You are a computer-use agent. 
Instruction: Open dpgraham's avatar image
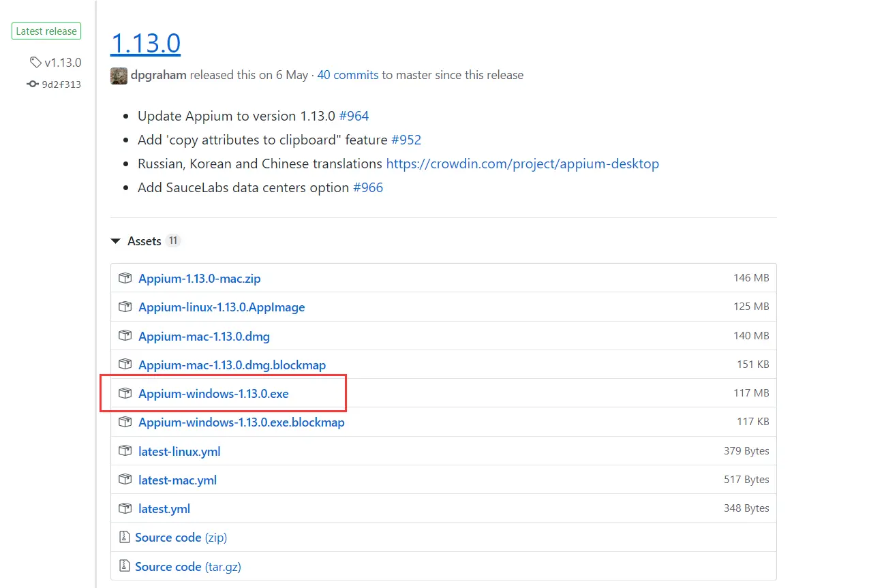(x=119, y=76)
